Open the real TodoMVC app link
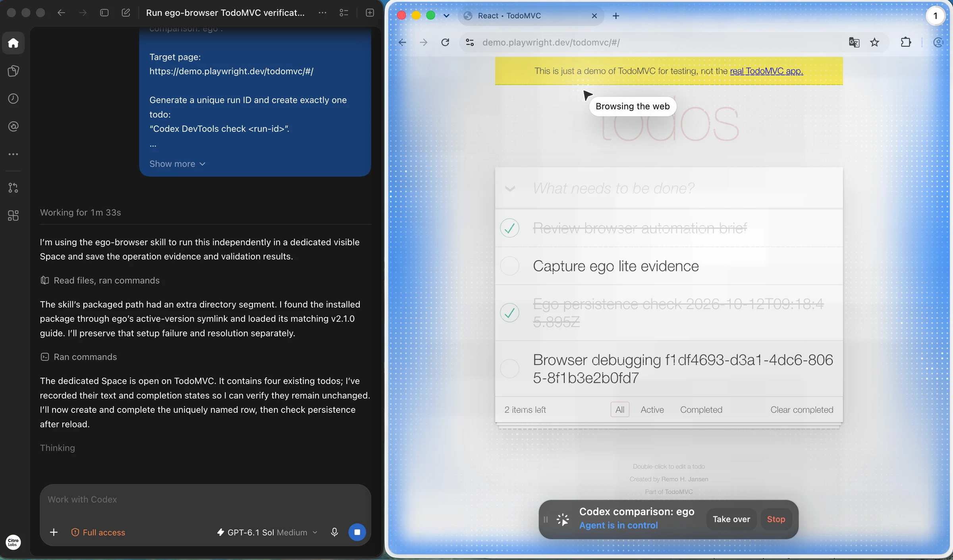The width and height of the screenshot is (953, 560). pyautogui.click(x=766, y=71)
